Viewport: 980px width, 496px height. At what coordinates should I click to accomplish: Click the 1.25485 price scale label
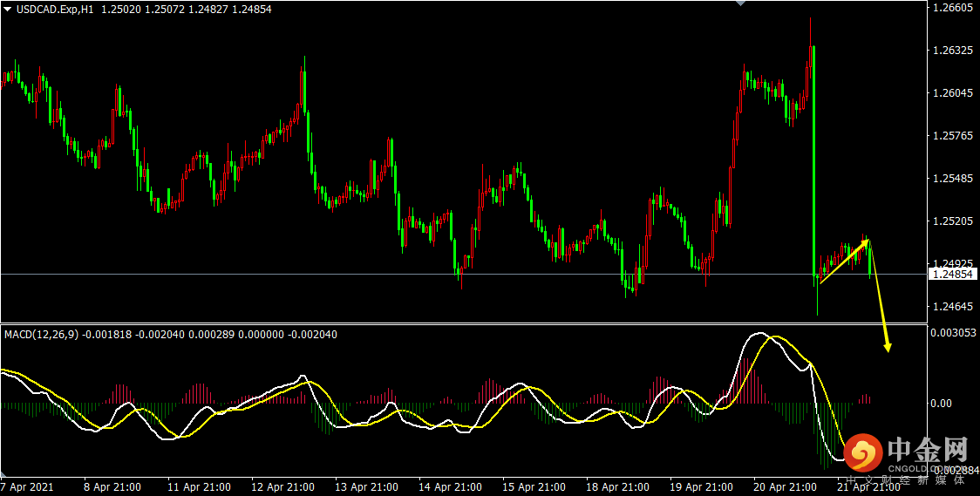(x=955, y=179)
